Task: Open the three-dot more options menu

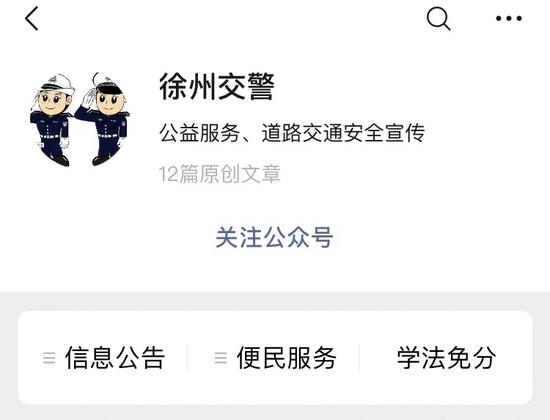Action: [x=509, y=18]
